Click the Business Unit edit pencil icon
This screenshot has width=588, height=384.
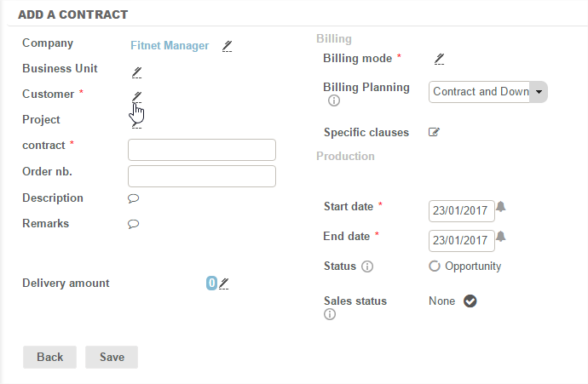pos(136,72)
